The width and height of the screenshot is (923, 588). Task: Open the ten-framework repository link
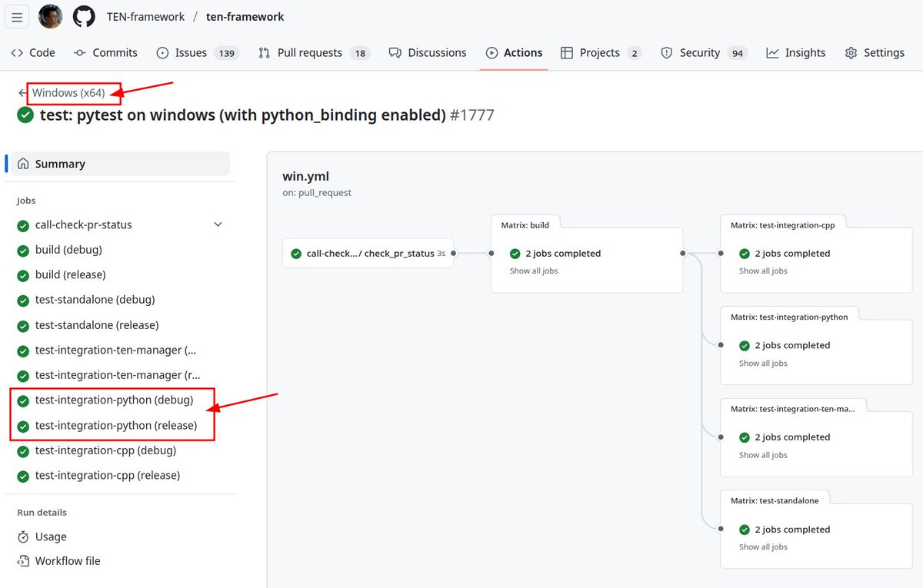pyautogui.click(x=245, y=16)
